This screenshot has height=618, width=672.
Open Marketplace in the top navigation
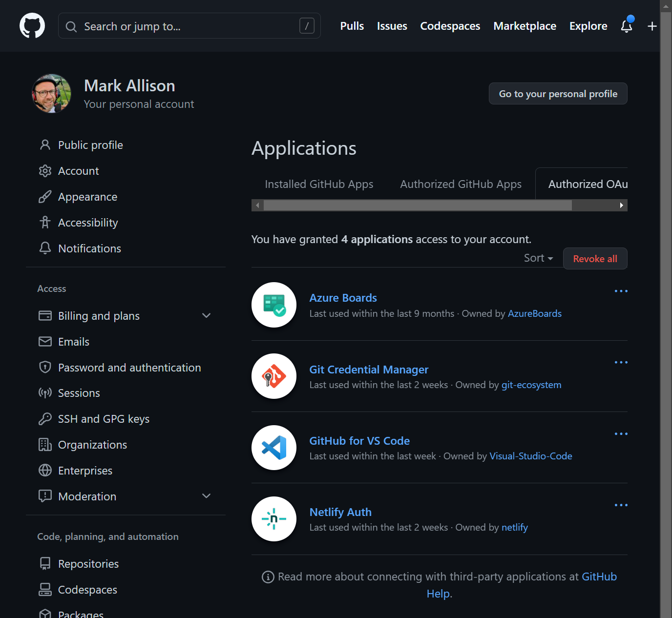pyautogui.click(x=525, y=26)
